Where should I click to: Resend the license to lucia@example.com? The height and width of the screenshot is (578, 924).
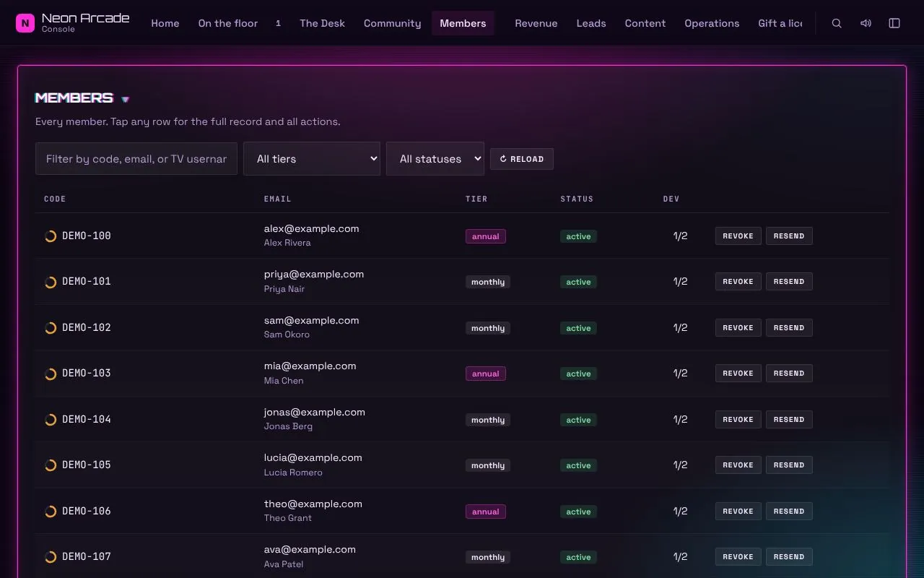(x=789, y=465)
